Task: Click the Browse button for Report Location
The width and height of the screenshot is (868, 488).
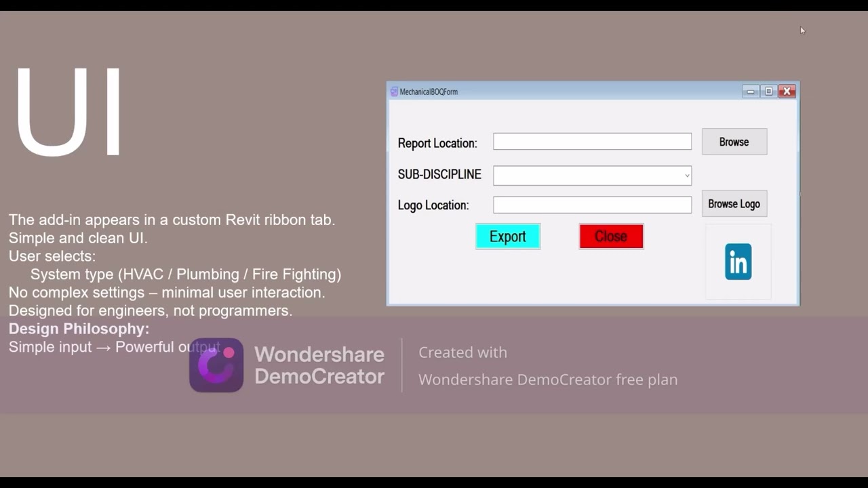Action: click(734, 142)
